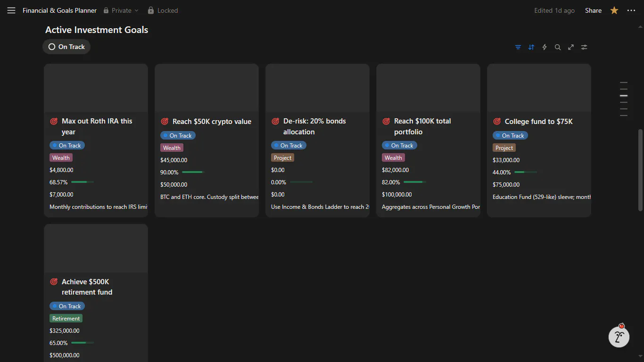
Task: Open the lightning automations icon
Action: coord(545,47)
